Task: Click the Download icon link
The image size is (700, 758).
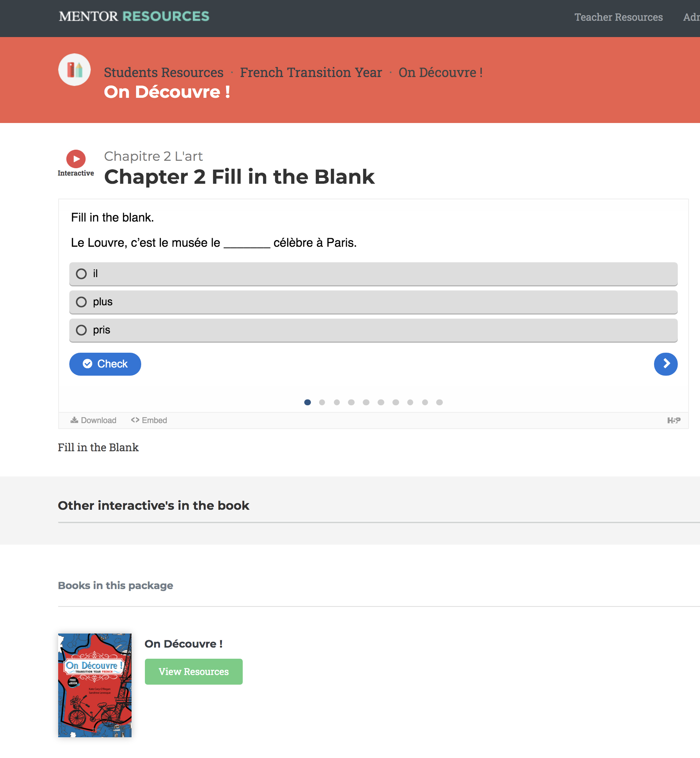Action: [93, 420]
